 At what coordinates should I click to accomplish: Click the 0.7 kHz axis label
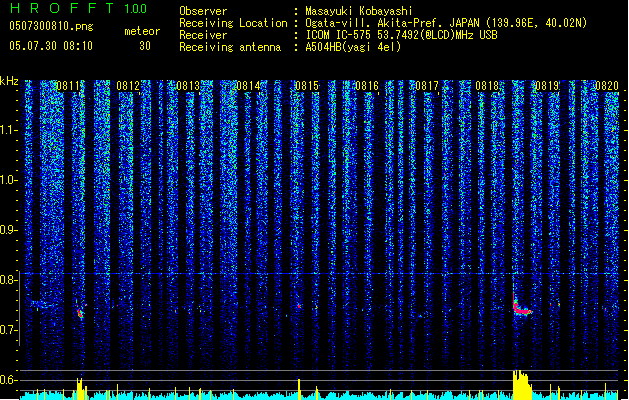point(9,330)
